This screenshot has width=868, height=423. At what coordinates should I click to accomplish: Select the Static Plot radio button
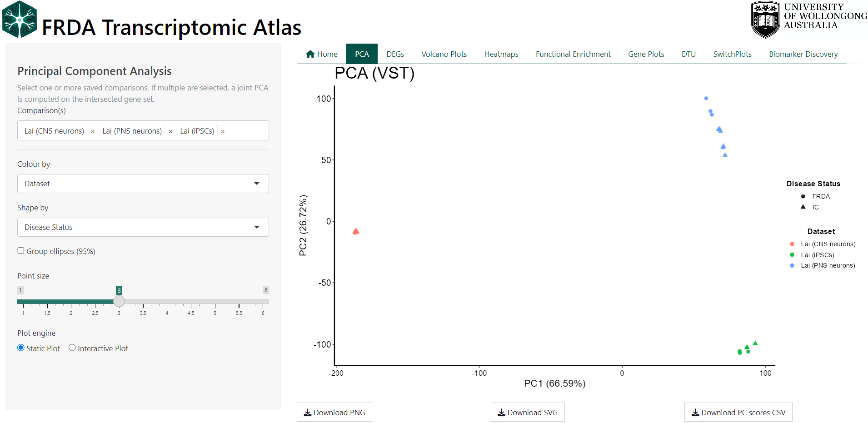(21, 348)
